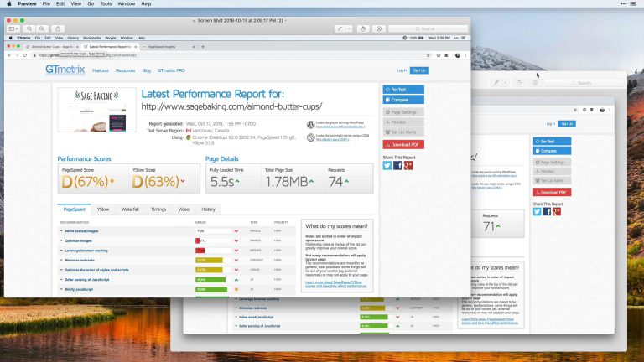Image resolution: width=644 pixels, height=362 pixels.
Task: Open the View menu in the macOS menu bar
Action: point(76,3)
